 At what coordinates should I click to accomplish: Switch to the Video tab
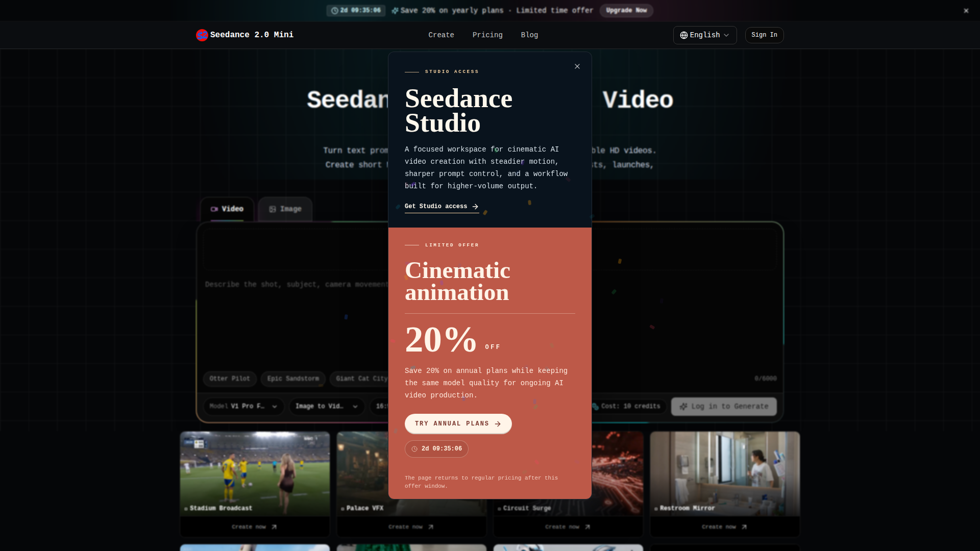[227, 209]
